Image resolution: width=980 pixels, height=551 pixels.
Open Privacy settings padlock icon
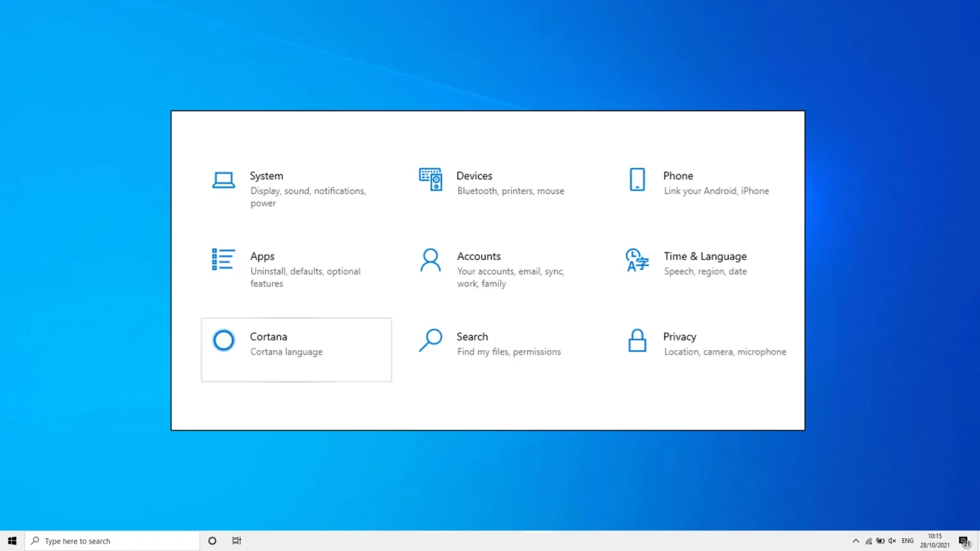click(x=637, y=341)
